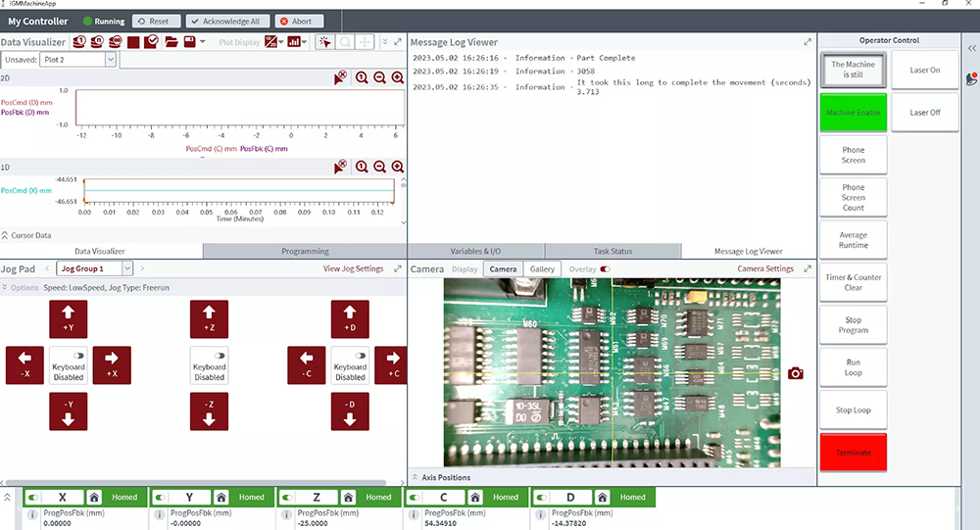Open the camera Gallery view

(x=542, y=268)
